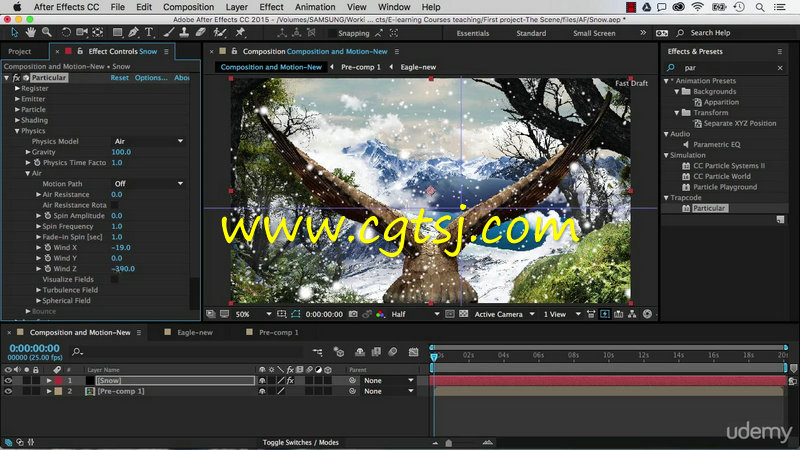Clear the effects search with X
This screenshot has width=800, height=450.
click(780, 68)
